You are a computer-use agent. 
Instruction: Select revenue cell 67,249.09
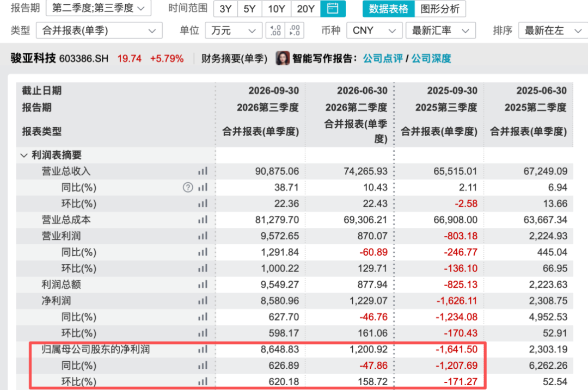[545, 171]
